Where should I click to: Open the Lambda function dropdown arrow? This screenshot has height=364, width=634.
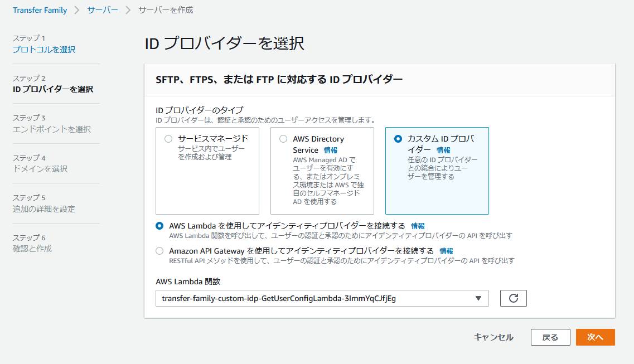coord(478,298)
